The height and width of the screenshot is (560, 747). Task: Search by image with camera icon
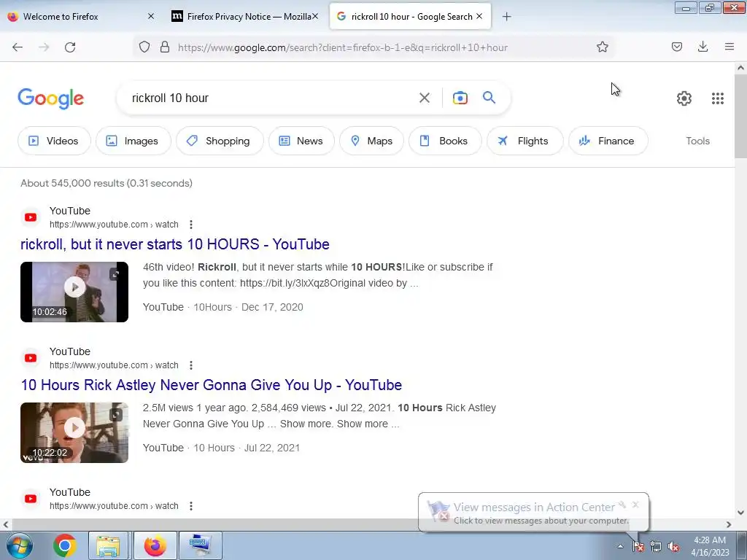point(460,98)
